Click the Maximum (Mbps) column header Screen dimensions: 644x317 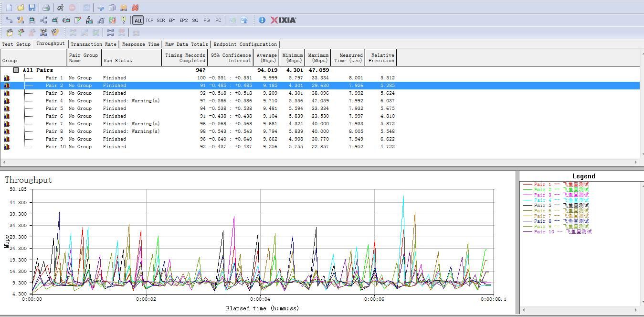[x=318, y=58]
